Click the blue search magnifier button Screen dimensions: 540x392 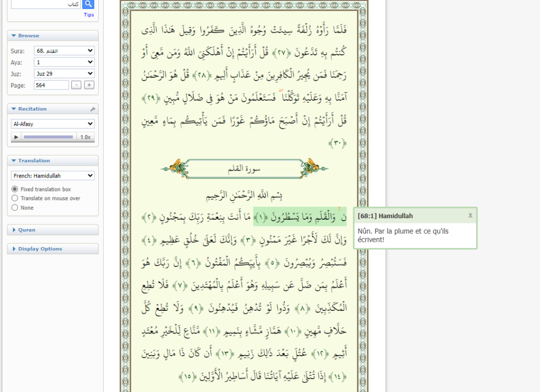coord(89,4)
